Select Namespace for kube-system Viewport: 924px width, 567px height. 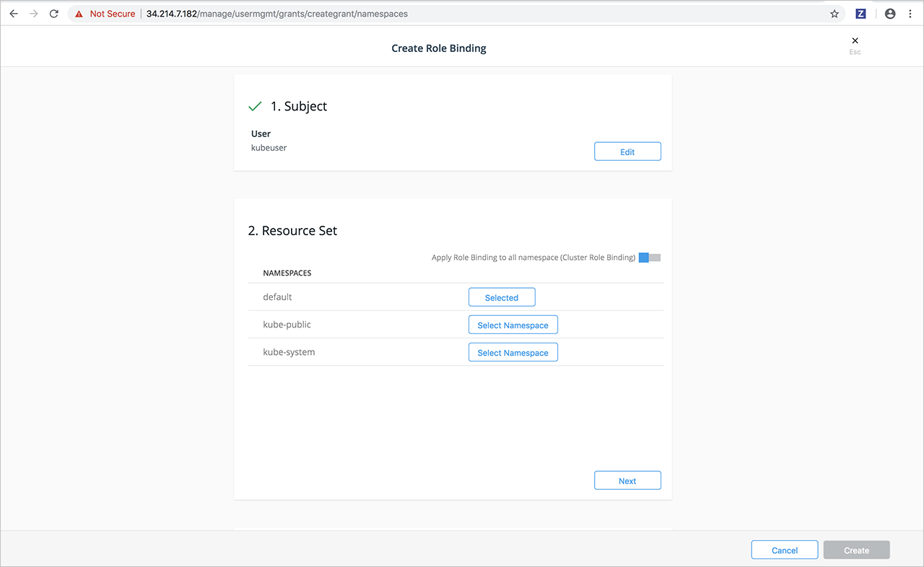(513, 353)
